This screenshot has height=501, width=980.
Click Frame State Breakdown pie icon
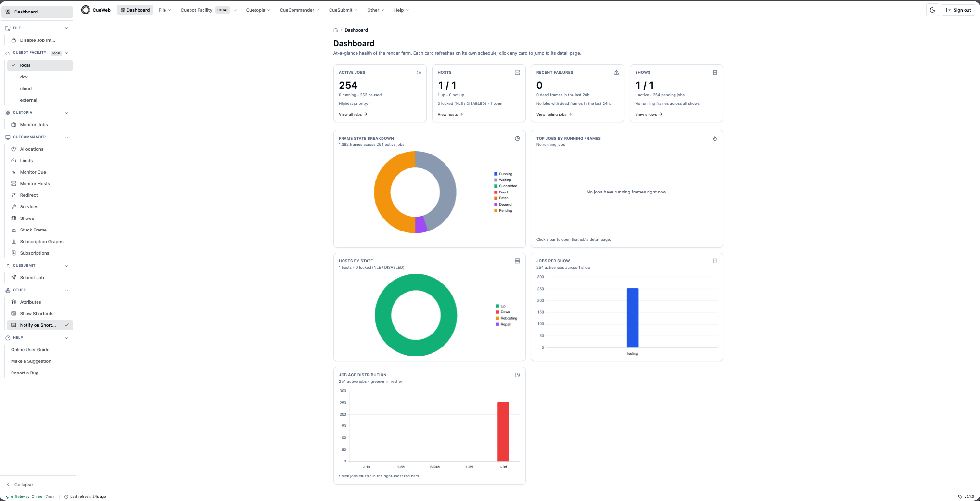point(517,138)
